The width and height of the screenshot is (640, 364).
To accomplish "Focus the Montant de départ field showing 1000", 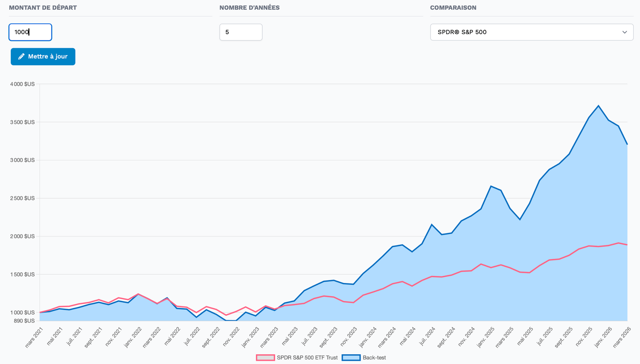I will 30,32.
